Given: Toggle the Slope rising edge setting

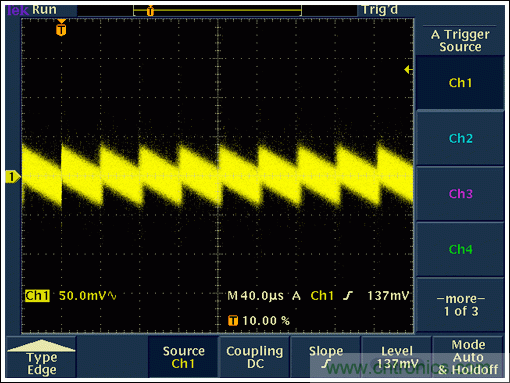Looking at the screenshot, I should click(326, 357).
